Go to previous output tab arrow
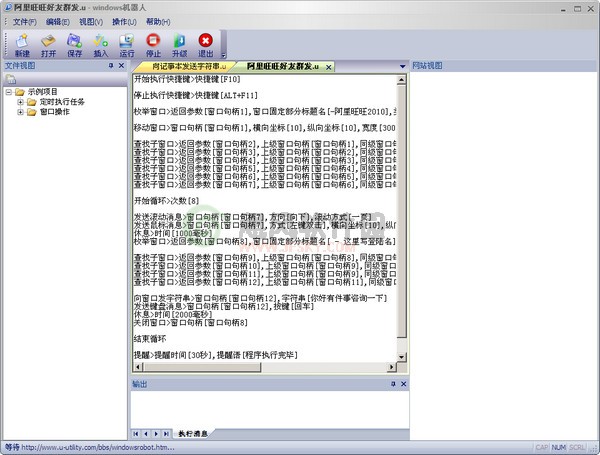The width and height of the screenshot is (600, 455). coord(146,434)
